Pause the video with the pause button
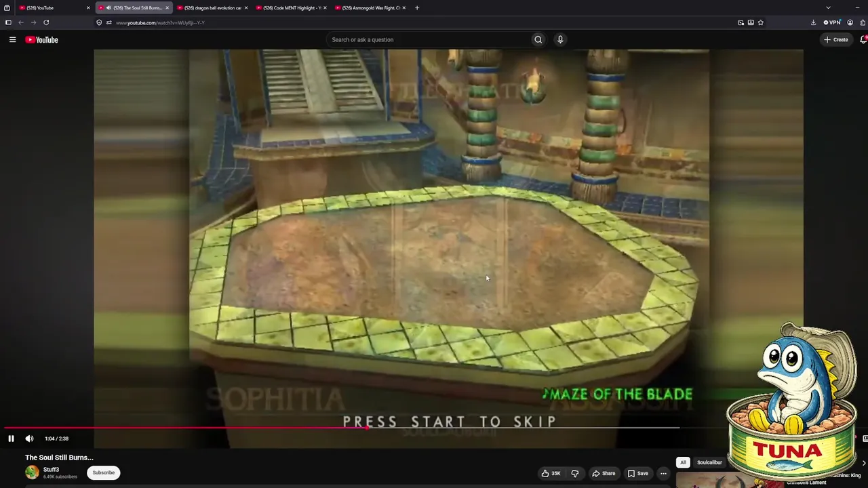The width and height of the screenshot is (868, 488). tap(11, 439)
